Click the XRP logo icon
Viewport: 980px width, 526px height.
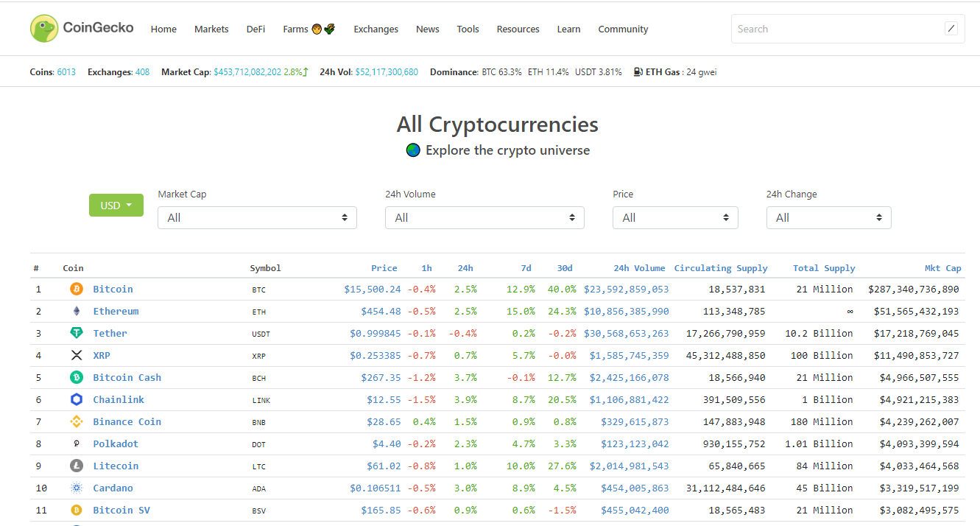77,355
